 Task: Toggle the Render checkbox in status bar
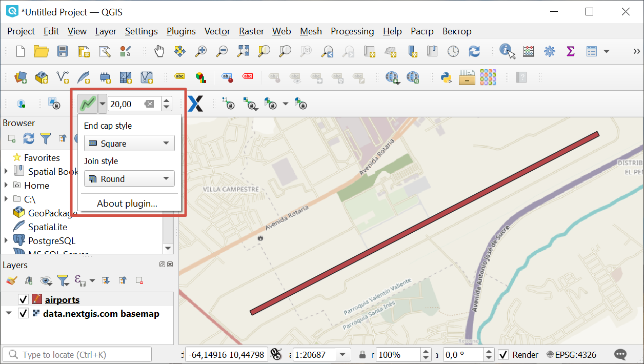(x=503, y=355)
